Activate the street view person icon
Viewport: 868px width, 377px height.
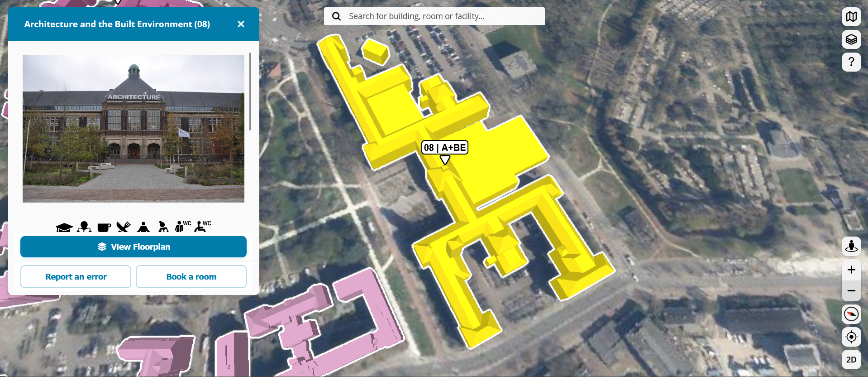click(851, 246)
